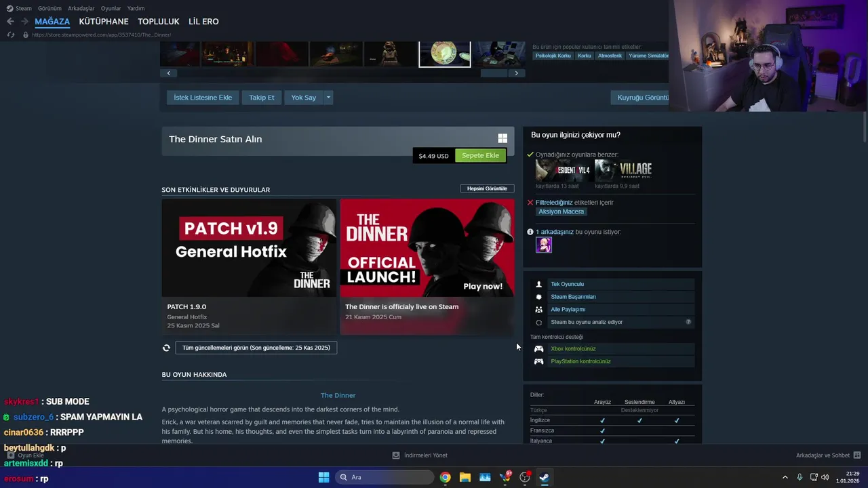
Task: Show hidden tray icons chevron
Action: point(785,477)
